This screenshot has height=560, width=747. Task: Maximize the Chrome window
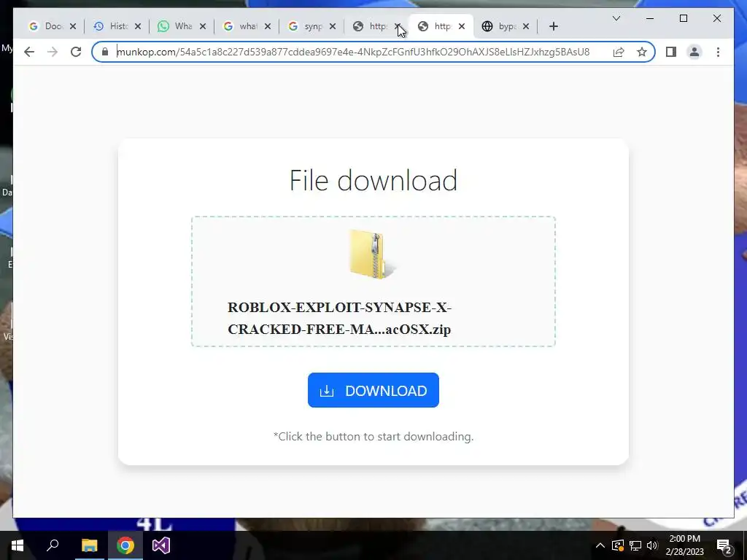(683, 18)
